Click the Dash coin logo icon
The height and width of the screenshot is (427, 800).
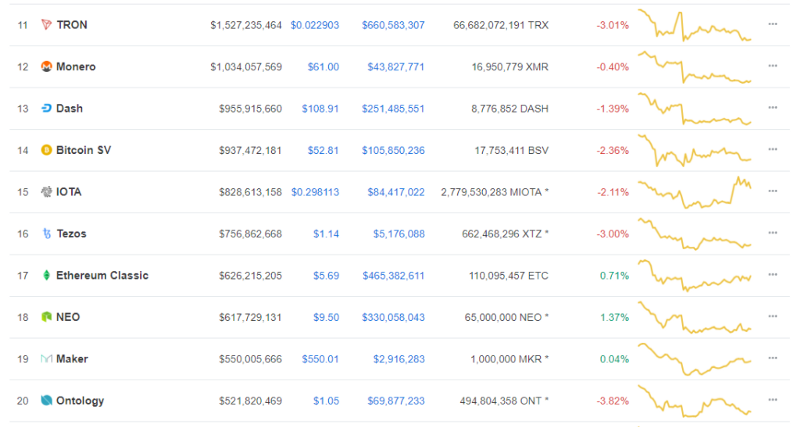pyautogui.click(x=46, y=108)
